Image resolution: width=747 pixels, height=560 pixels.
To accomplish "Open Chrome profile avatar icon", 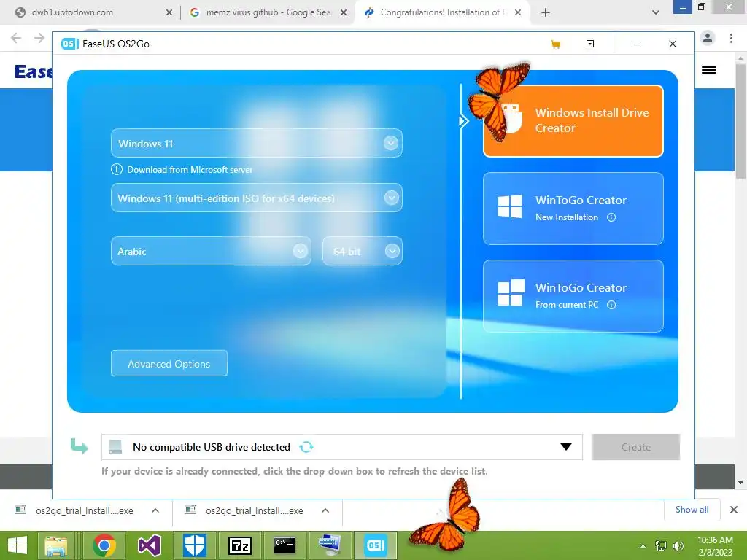I will pyautogui.click(x=708, y=38).
